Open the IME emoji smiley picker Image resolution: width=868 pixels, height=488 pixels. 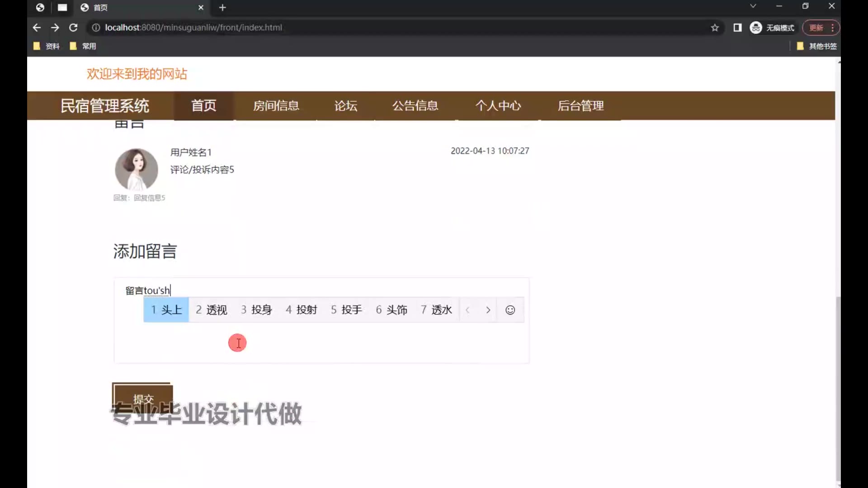coord(510,310)
